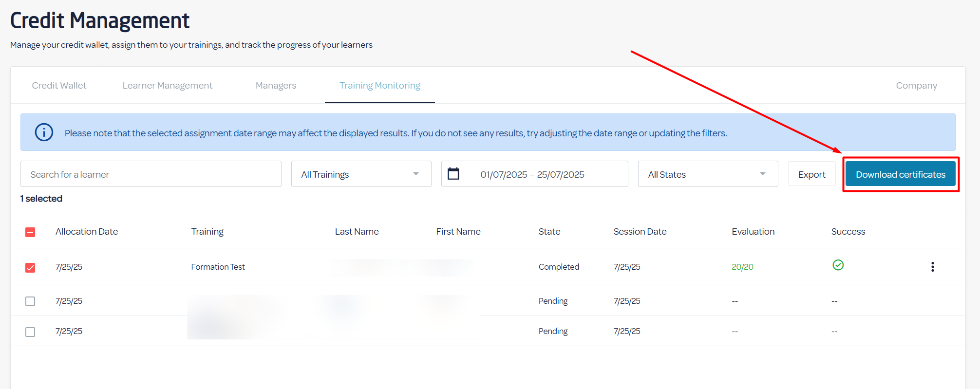Click the Export button
The width and height of the screenshot is (980, 389).
(811, 174)
